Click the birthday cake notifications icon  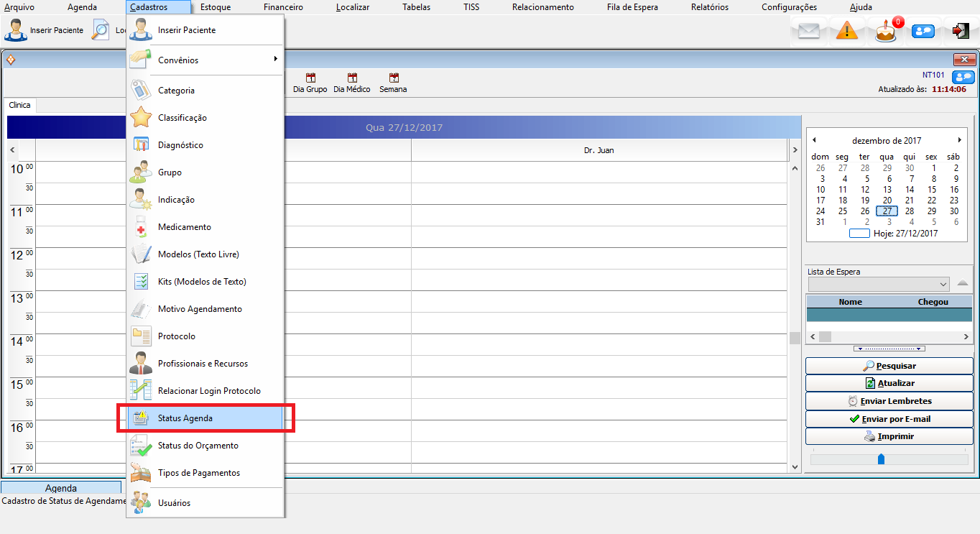(886, 31)
